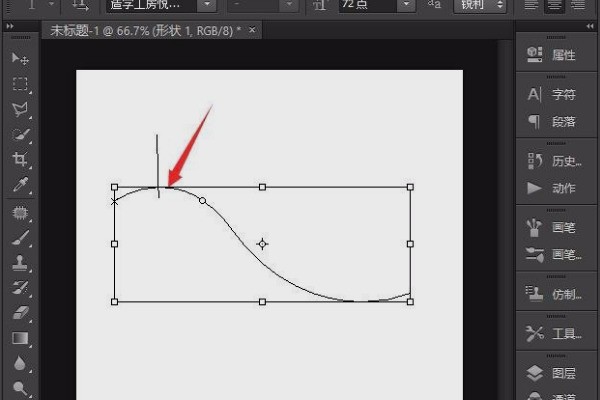Select the Quick Selection tool
This screenshot has width=600, height=400.
click(x=20, y=135)
